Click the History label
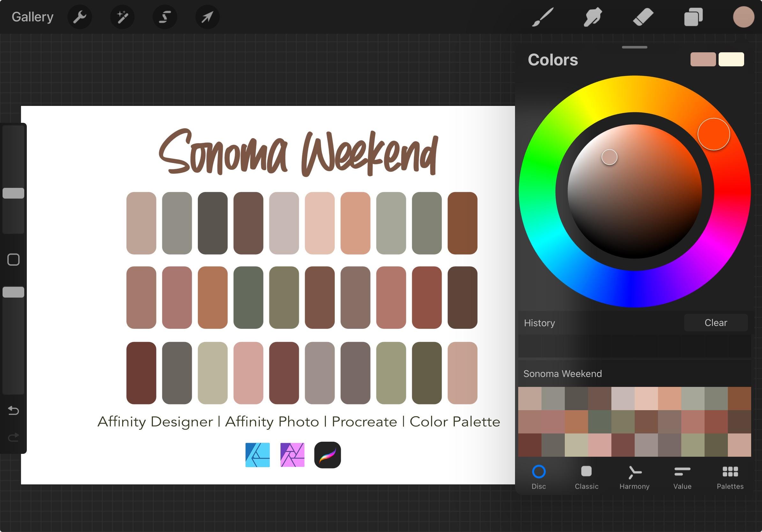This screenshot has height=532, width=762. coord(539,323)
